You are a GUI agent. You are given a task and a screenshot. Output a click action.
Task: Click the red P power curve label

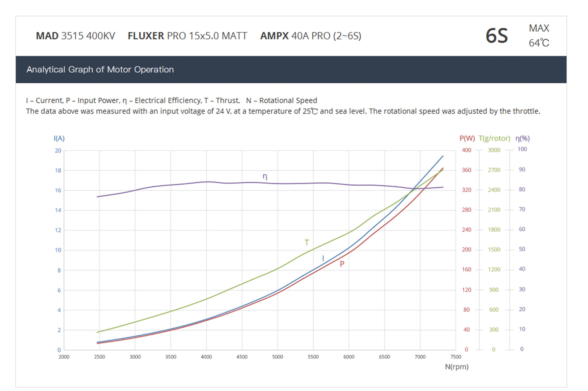(342, 264)
